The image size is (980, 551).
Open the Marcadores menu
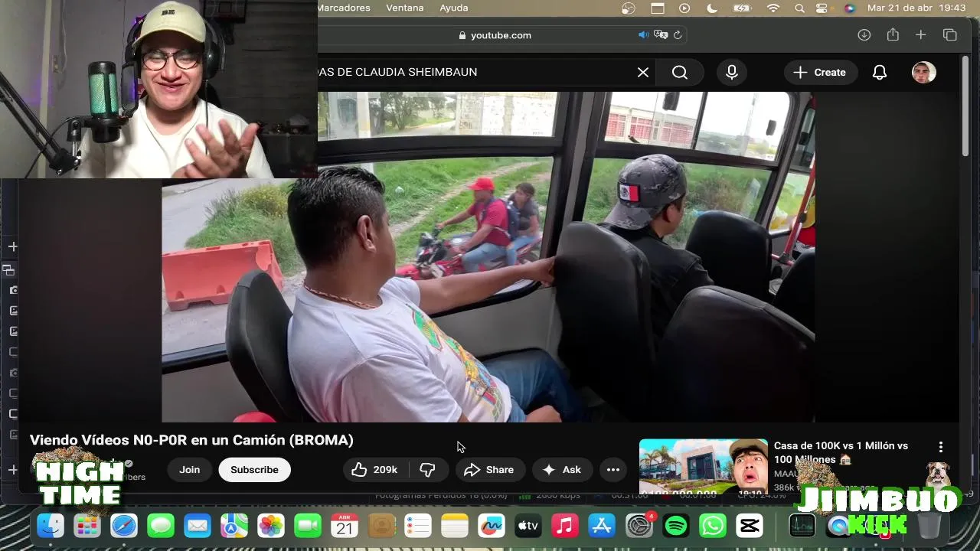(343, 8)
